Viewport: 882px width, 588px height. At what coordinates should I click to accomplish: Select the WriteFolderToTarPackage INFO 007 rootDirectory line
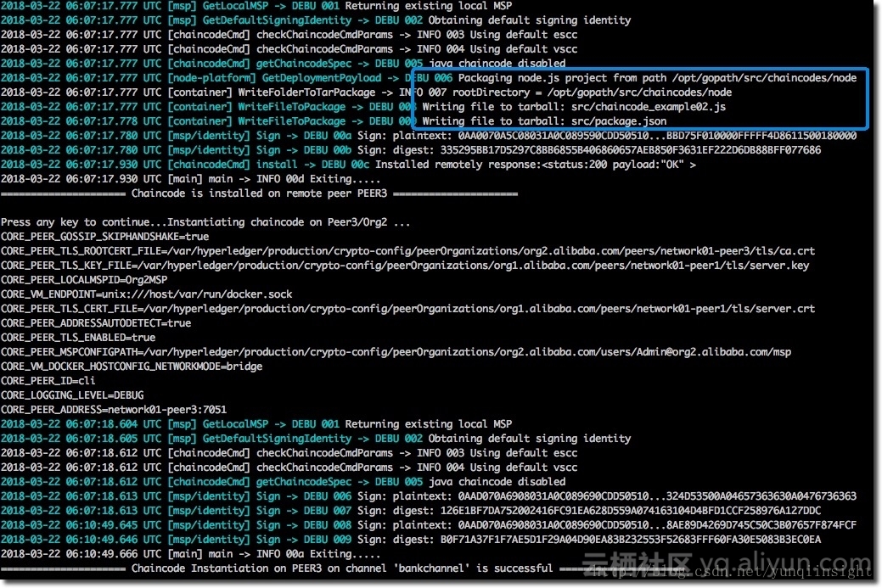(366, 92)
